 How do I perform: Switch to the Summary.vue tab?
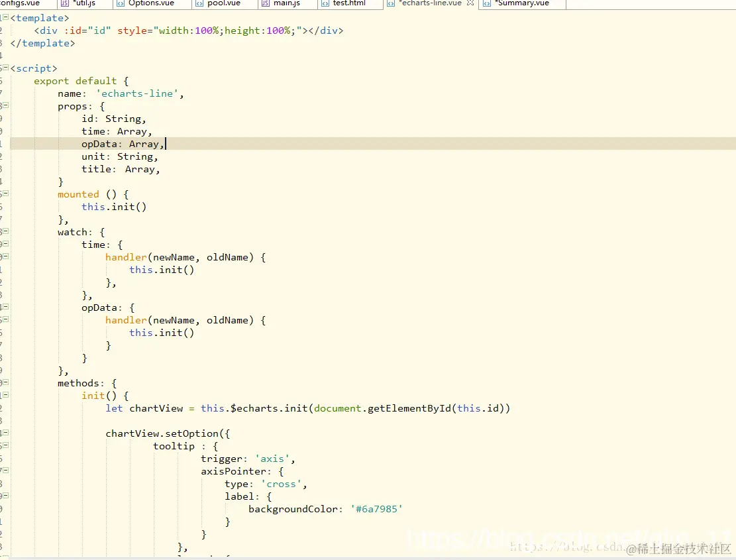click(x=523, y=3)
